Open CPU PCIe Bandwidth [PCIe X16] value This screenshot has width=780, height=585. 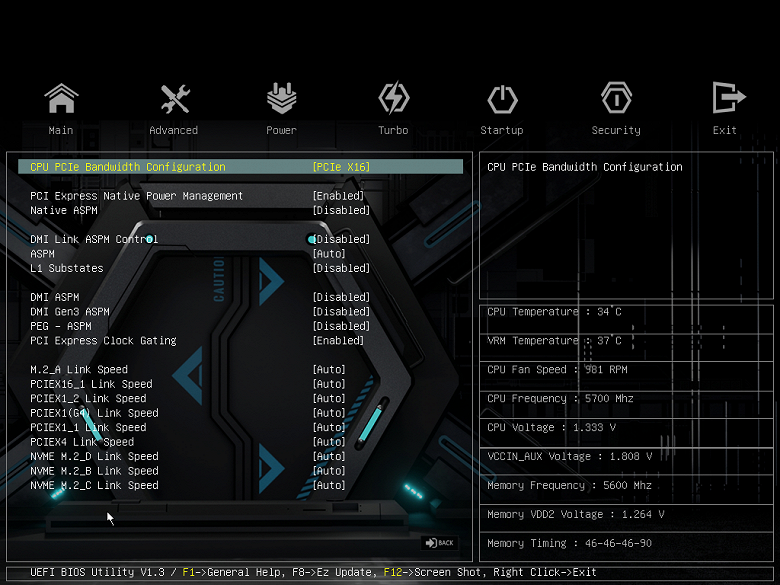[x=341, y=167]
